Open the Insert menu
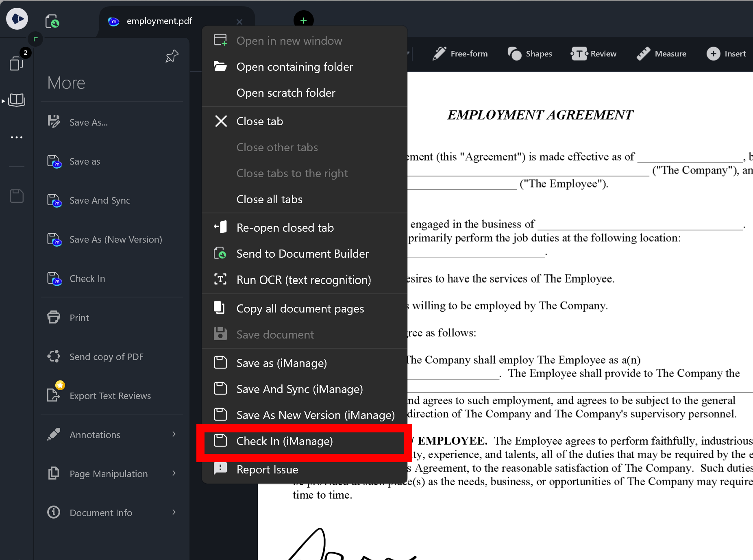This screenshot has width=753, height=560. point(727,53)
